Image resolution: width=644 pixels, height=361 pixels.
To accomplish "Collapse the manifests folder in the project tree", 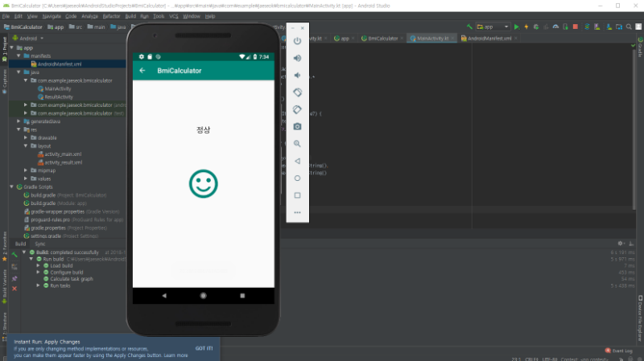I will point(19,55).
